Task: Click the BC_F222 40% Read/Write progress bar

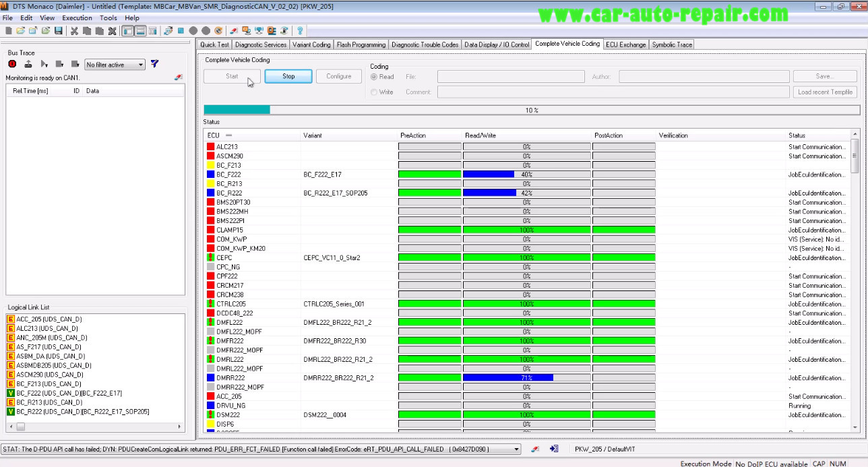Action: (x=526, y=175)
